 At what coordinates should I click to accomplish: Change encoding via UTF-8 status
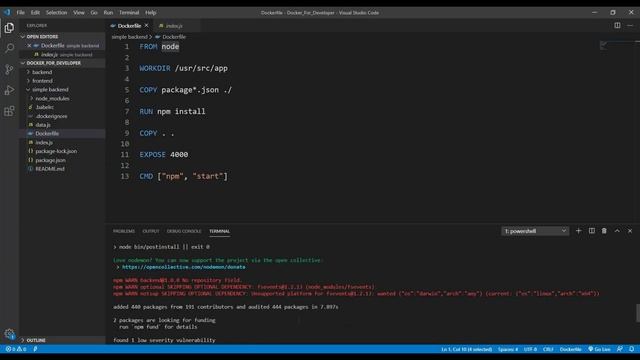530,349
